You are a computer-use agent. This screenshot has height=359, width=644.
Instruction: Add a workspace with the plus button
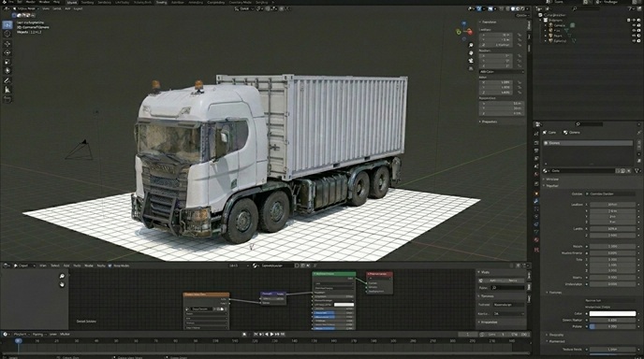pyautogui.click(x=272, y=2)
